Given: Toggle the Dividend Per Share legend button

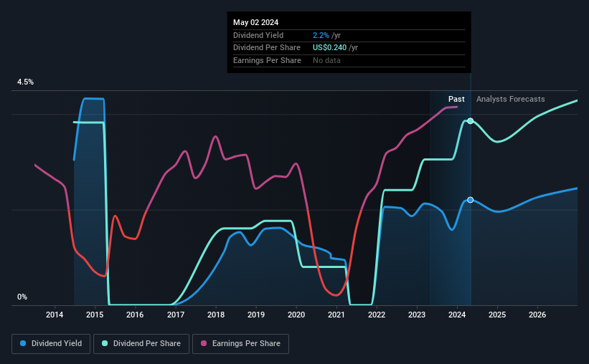Looking at the screenshot, I should click(x=141, y=344).
